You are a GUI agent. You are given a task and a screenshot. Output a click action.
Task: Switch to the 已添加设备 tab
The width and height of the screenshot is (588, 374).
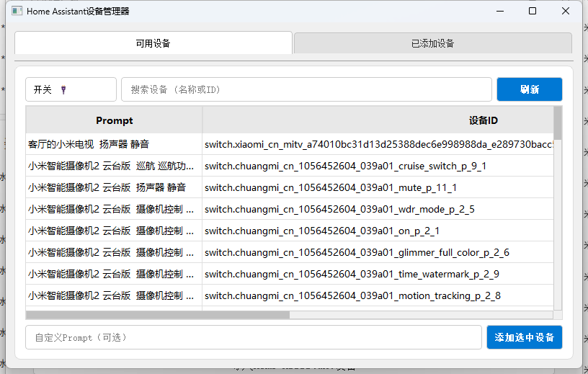[432, 43]
